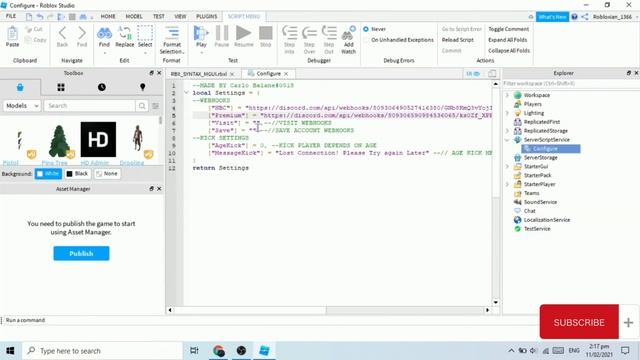The height and width of the screenshot is (360, 640).
Task: Select the Never debug errors option
Action: pyautogui.click(x=375, y=29)
